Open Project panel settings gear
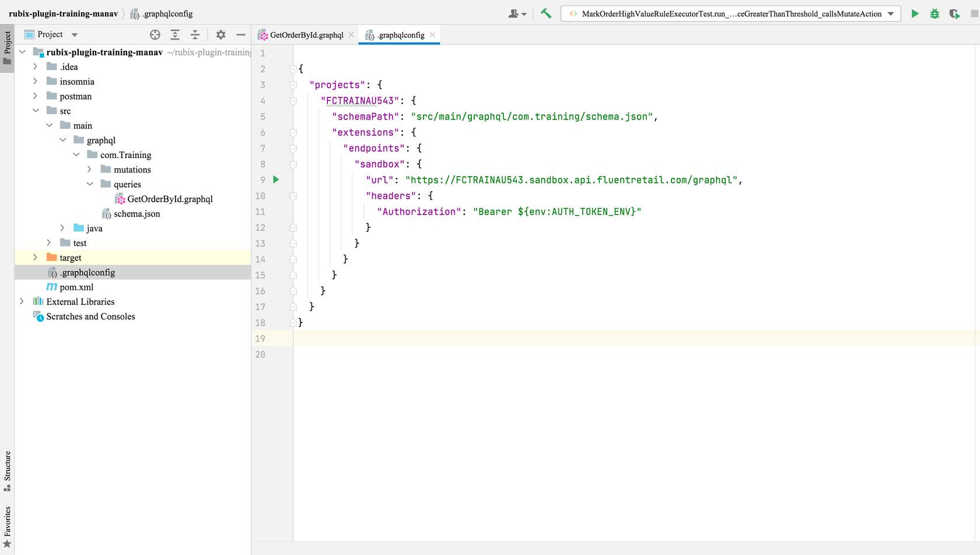The height and width of the screenshot is (555, 980). click(220, 34)
